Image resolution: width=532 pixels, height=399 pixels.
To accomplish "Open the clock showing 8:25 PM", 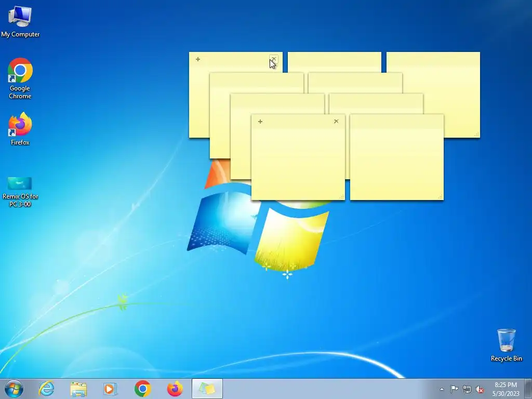I will click(506, 389).
